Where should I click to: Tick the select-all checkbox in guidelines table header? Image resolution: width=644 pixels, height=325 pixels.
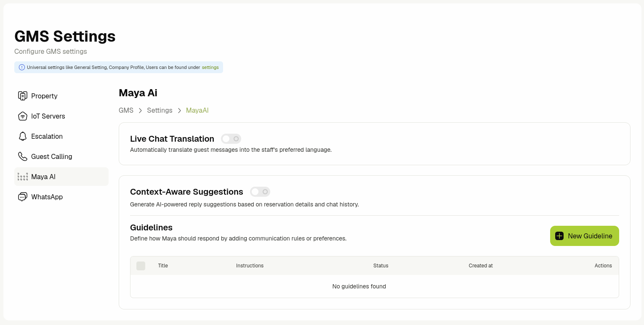click(141, 266)
